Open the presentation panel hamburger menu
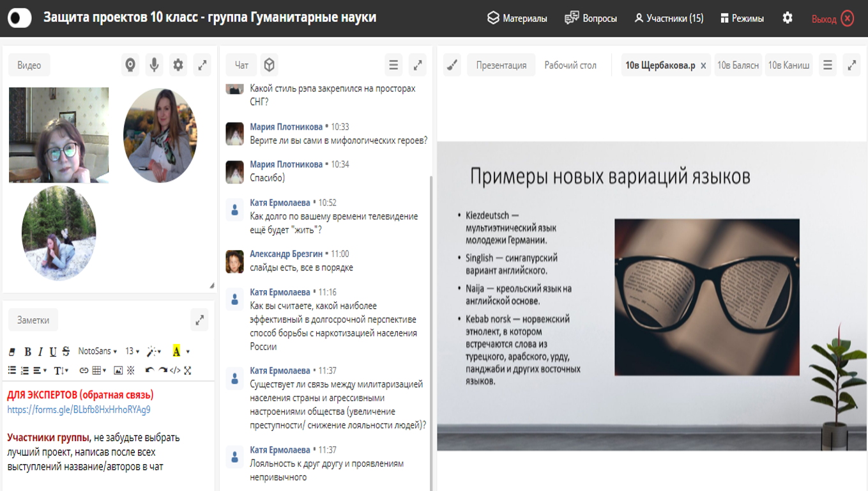This screenshot has width=868, height=491. point(828,65)
